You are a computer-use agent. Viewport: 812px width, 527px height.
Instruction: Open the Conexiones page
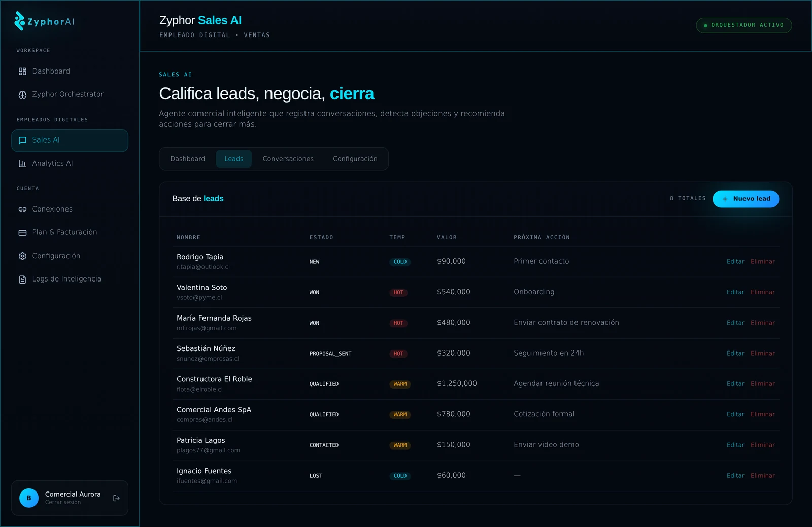click(70, 209)
